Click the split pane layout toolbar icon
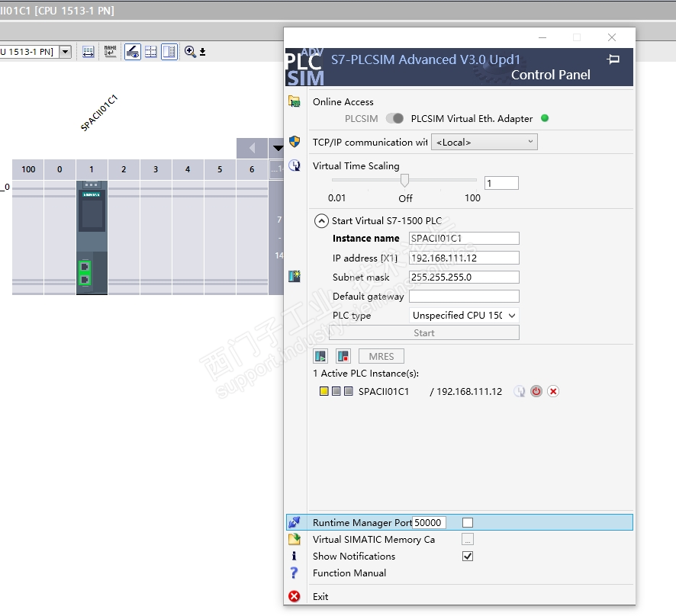The height and width of the screenshot is (616, 676). point(169,52)
